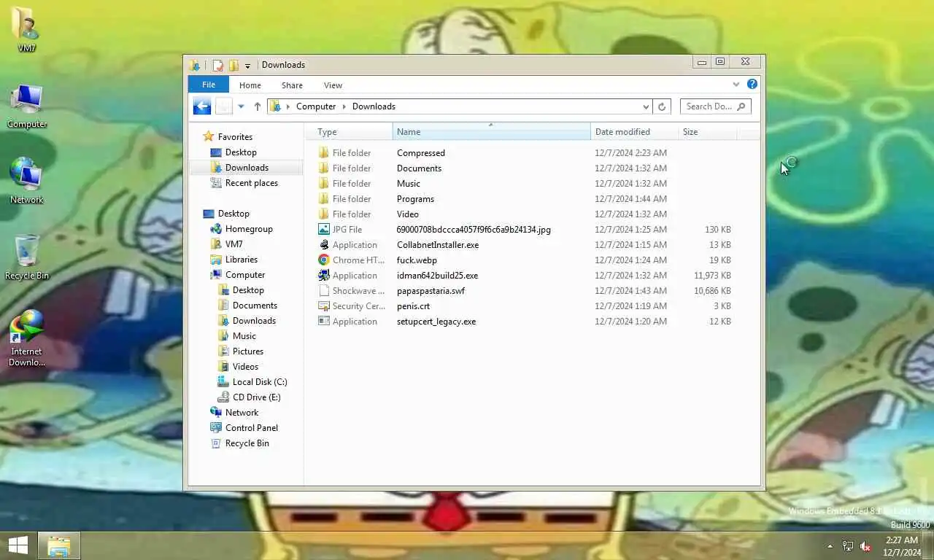The height and width of the screenshot is (560, 934).
Task: Select Videos in the navigation pane
Action: (245, 367)
